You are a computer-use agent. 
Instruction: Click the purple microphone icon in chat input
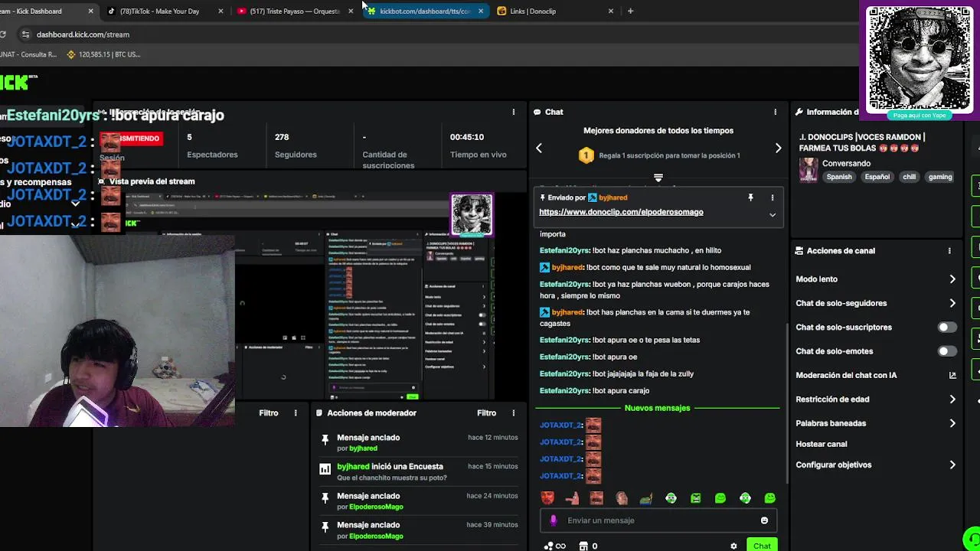coord(554,520)
